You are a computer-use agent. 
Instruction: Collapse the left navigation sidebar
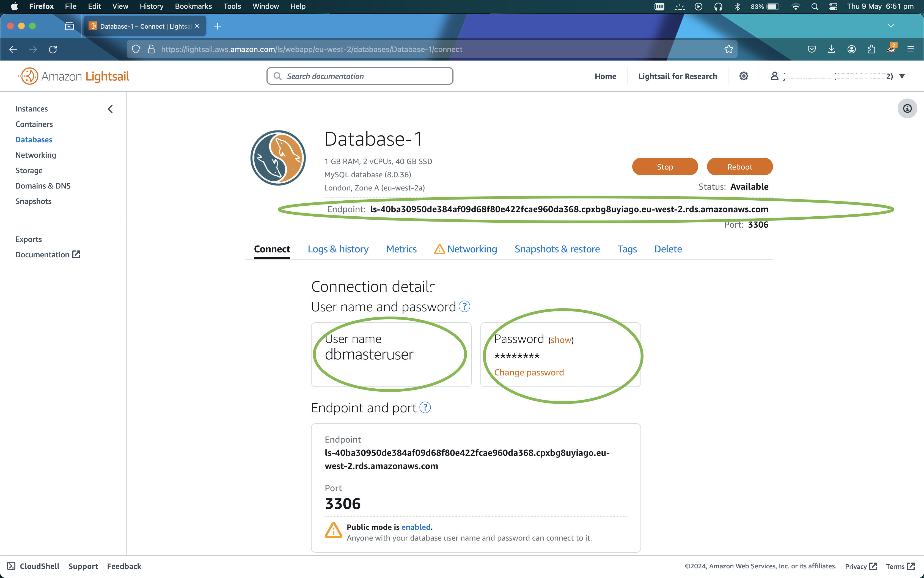[110, 109]
